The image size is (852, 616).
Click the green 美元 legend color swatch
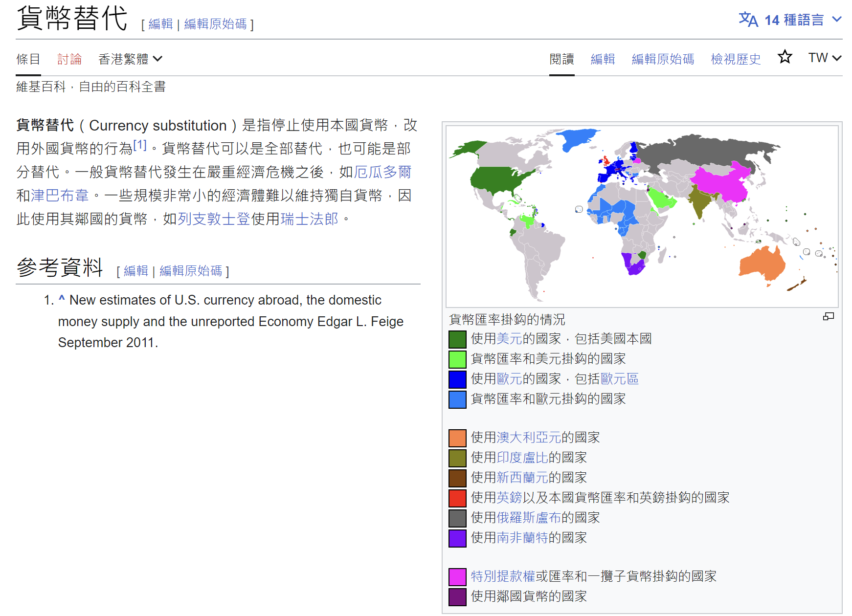(x=456, y=339)
